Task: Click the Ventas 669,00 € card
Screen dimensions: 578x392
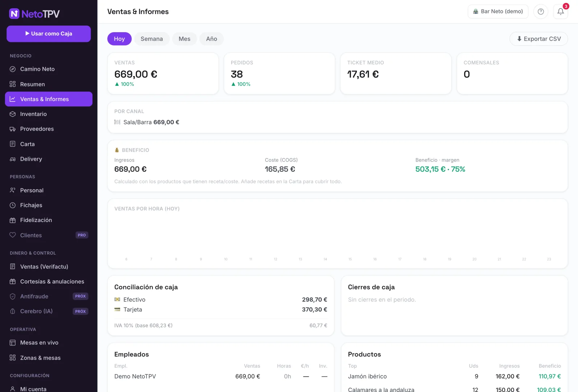Action: click(163, 74)
